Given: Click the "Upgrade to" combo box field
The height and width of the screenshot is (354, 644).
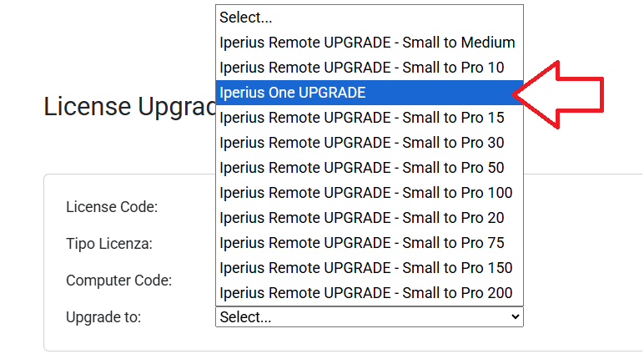Looking at the screenshot, I should 359,317.
